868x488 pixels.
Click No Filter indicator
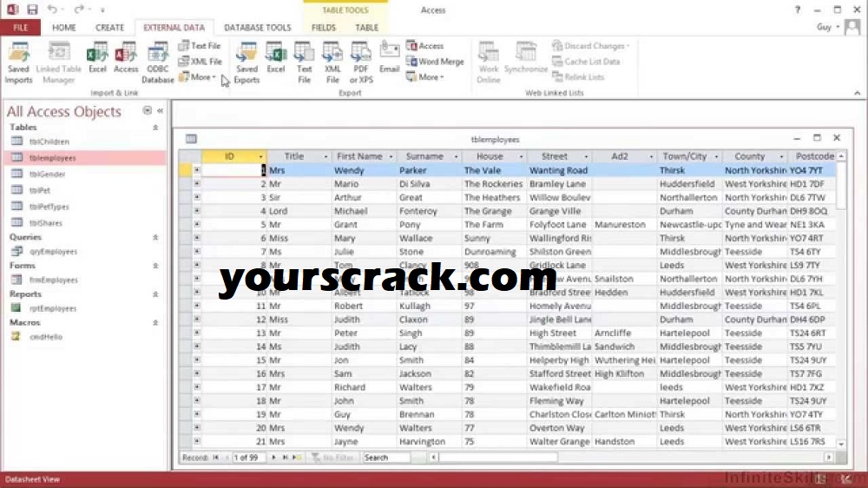332,458
